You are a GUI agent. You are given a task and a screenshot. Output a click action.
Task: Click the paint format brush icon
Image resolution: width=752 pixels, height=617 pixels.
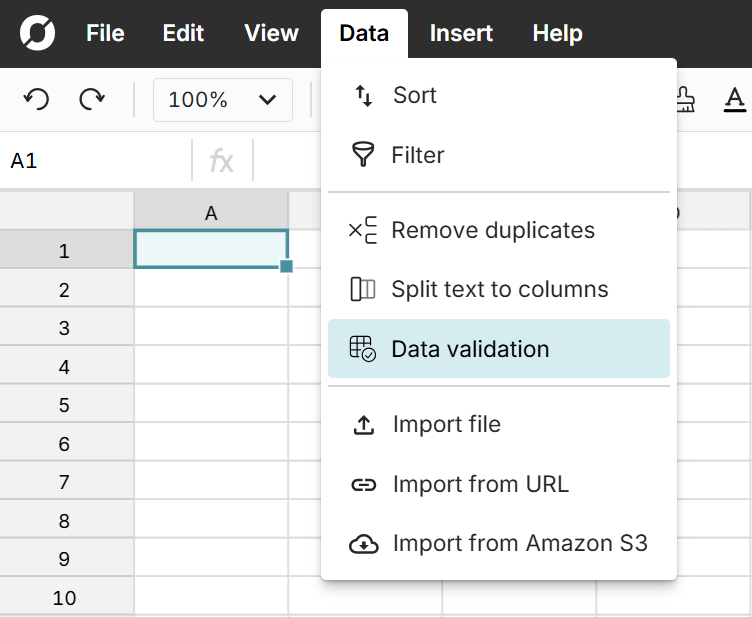685,99
